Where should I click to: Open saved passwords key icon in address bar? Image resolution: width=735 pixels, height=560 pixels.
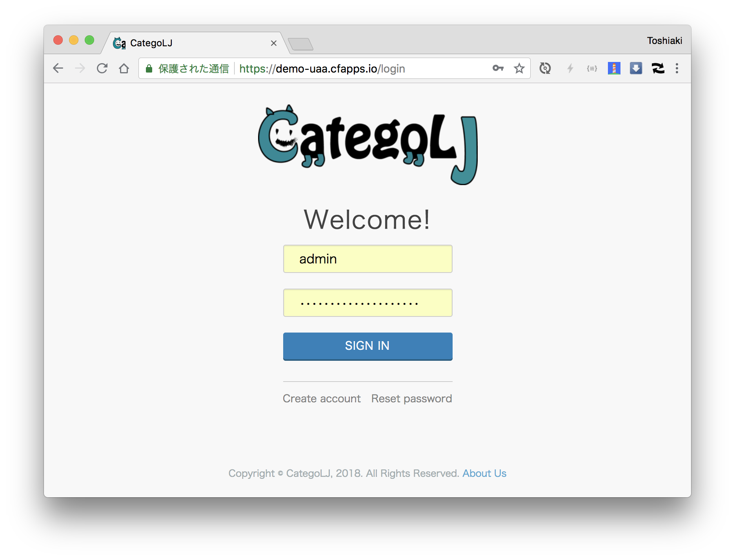[498, 68]
